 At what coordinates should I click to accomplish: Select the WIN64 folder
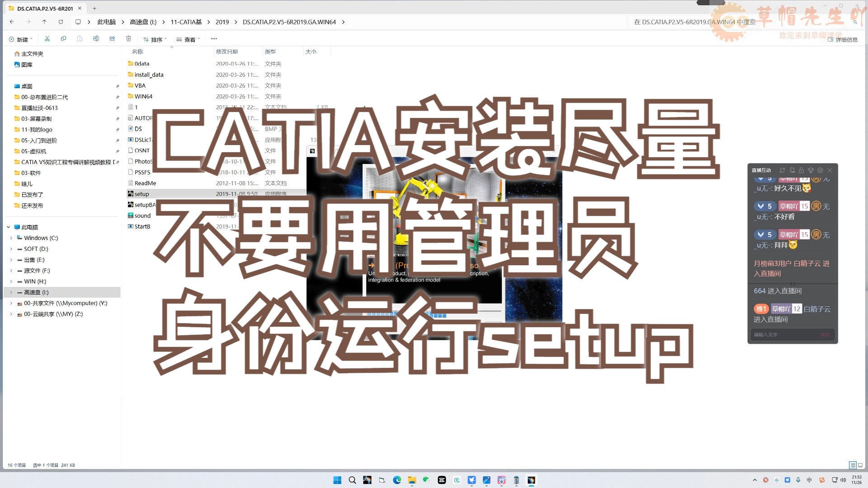(143, 96)
